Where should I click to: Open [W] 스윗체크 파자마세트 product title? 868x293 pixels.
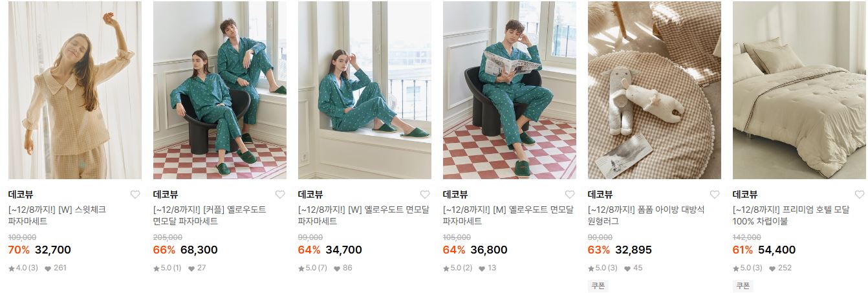tap(57, 215)
